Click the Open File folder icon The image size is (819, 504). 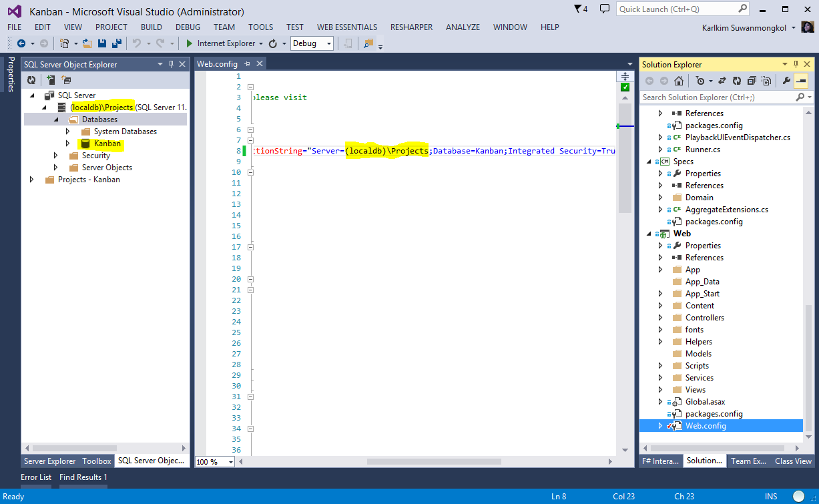(87, 43)
